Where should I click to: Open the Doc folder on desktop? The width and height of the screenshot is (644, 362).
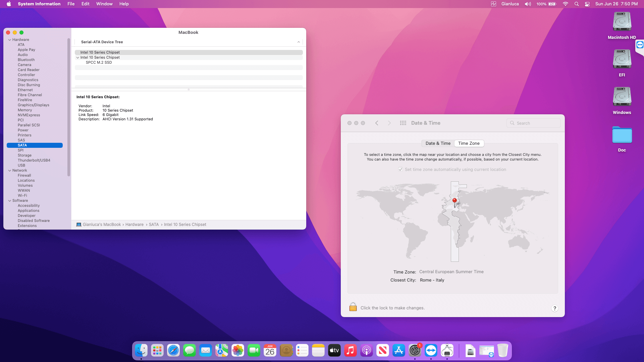click(x=622, y=139)
